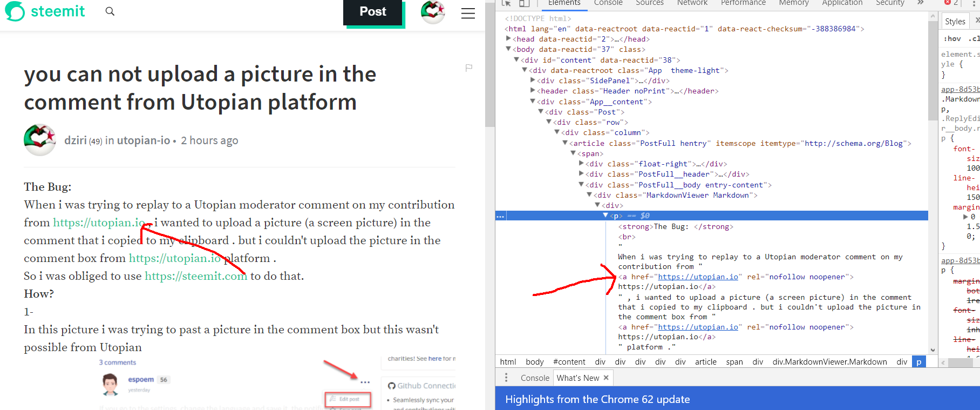
Task: Collapse the body element node
Action: point(508,49)
